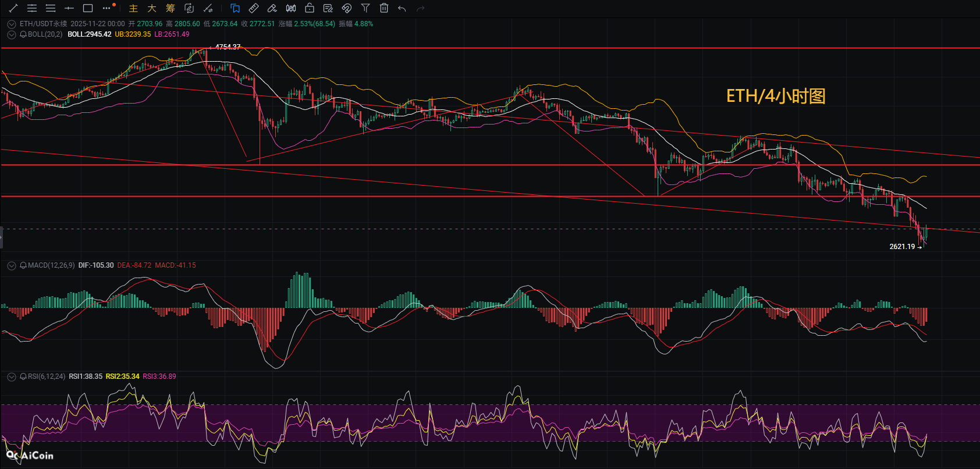Toggle the alert bell beside RSI(6,12,24)

pos(23,376)
